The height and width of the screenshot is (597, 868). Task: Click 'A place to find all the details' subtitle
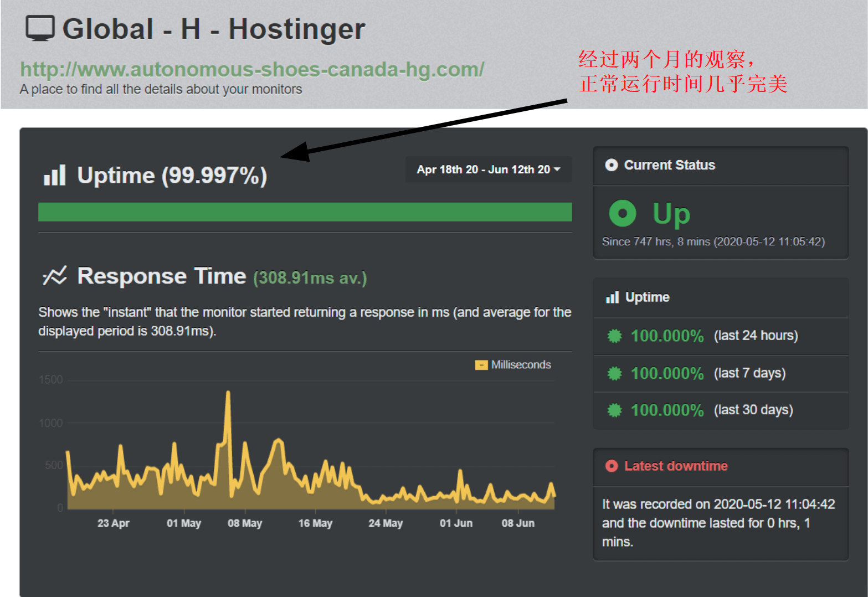point(161,89)
